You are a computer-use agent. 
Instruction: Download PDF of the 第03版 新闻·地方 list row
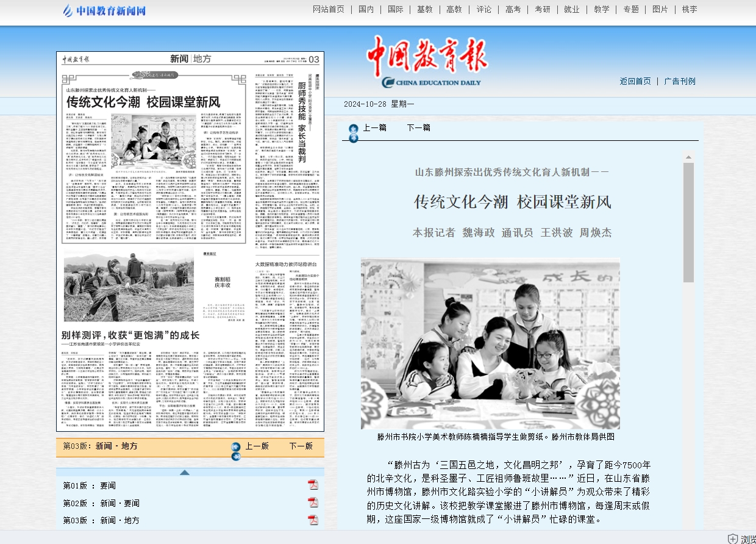313,520
